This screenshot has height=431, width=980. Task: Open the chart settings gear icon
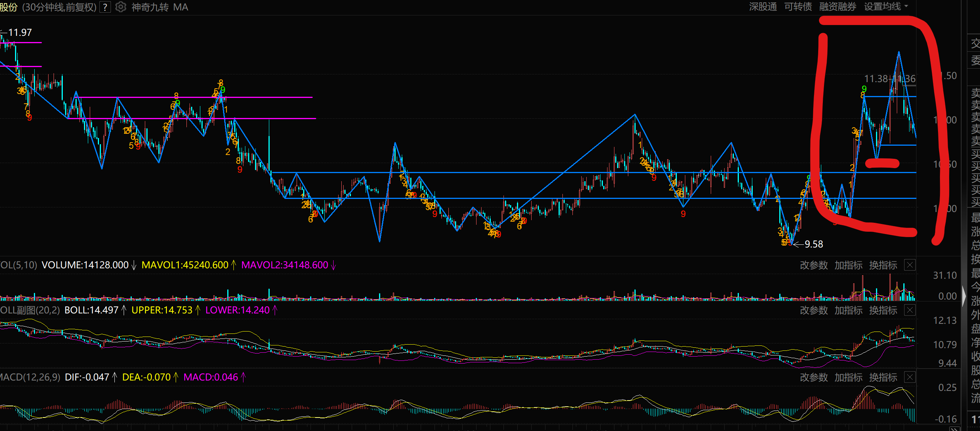coord(121,7)
